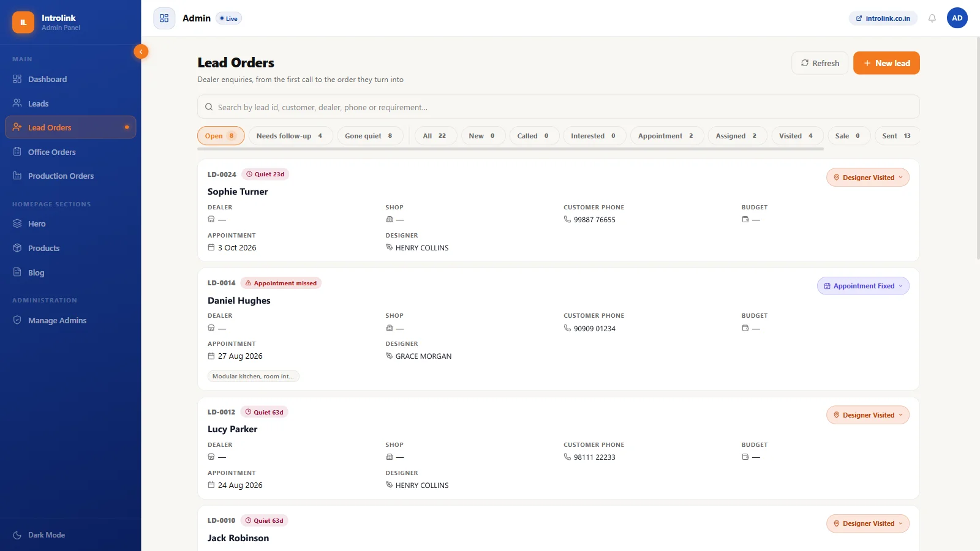The width and height of the screenshot is (980, 551).
Task: Click the name Lucy Parker
Action: point(232,429)
